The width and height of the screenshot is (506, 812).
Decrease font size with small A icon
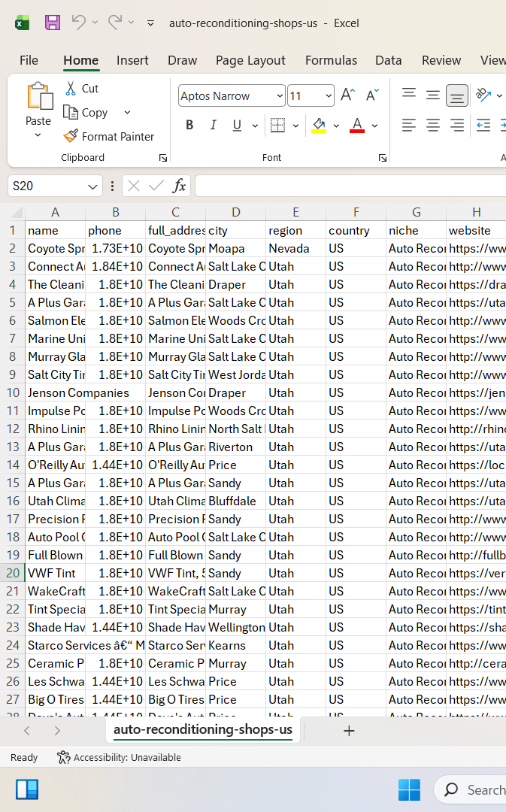(372, 95)
